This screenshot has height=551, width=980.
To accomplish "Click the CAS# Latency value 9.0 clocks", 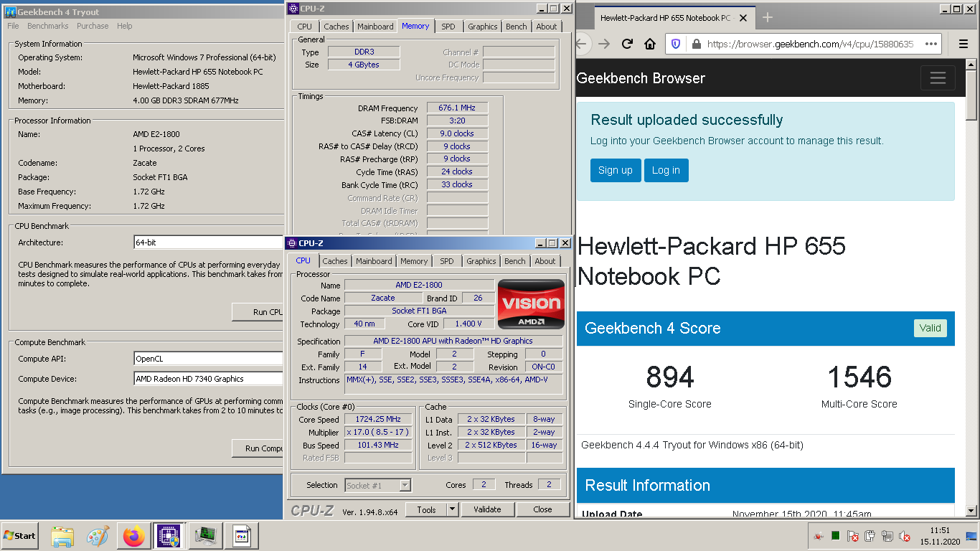I will coord(457,133).
